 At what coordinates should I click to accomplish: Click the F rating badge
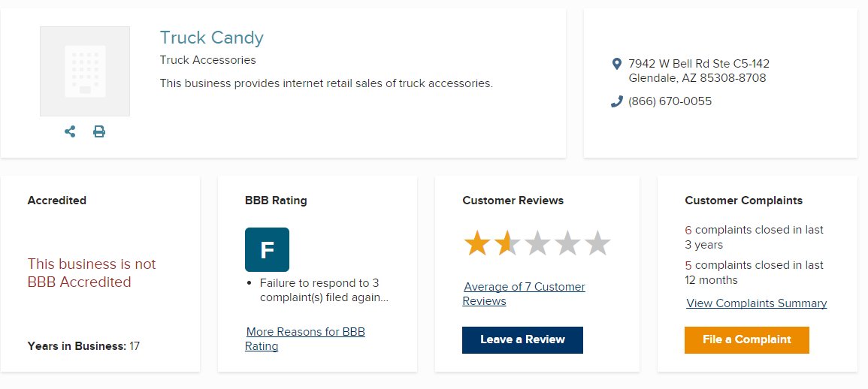[267, 249]
